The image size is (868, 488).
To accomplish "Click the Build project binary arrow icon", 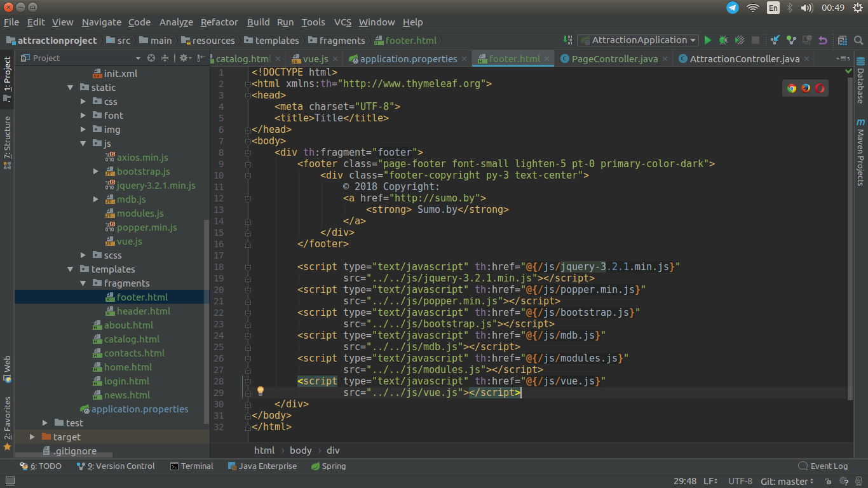I will (x=568, y=40).
